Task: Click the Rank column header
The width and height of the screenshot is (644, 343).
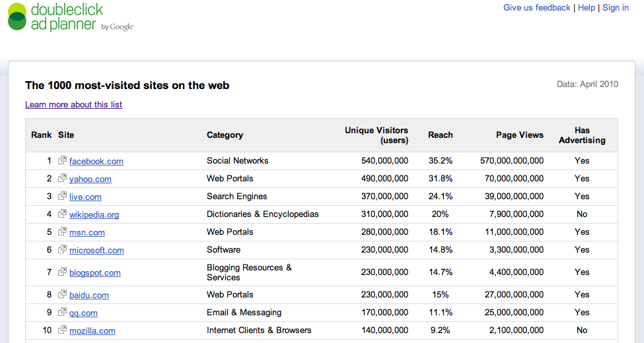Action: pyautogui.click(x=42, y=135)
